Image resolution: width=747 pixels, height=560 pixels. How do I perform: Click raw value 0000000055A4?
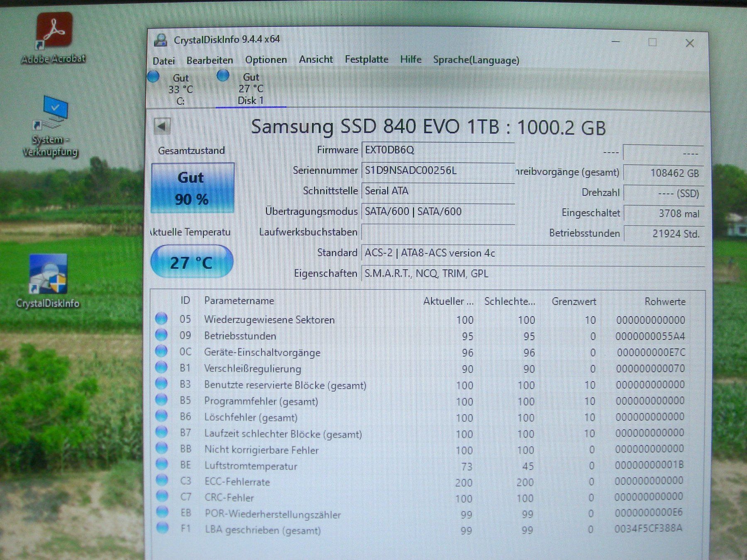[650, 336]
